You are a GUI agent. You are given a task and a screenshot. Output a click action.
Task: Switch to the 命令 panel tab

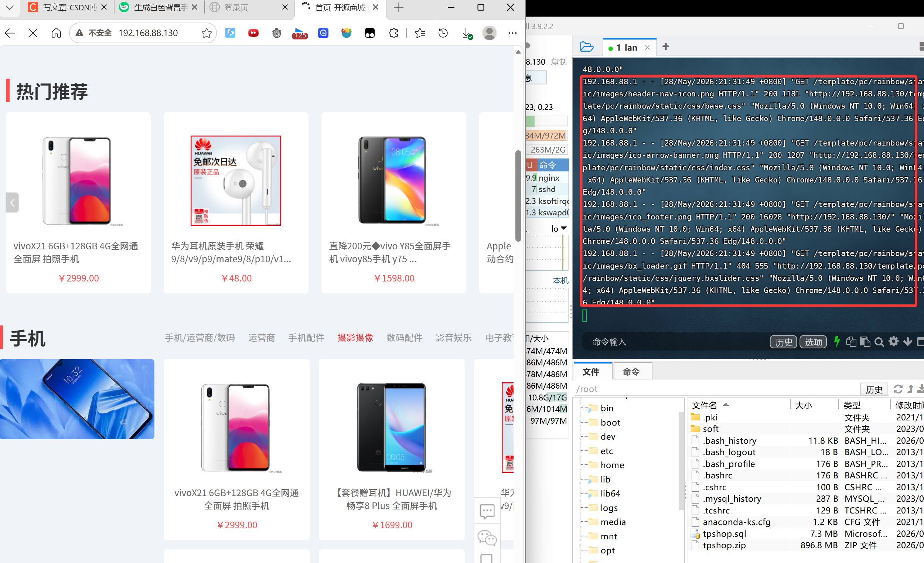pyautogui.click(x=631, y=372)
